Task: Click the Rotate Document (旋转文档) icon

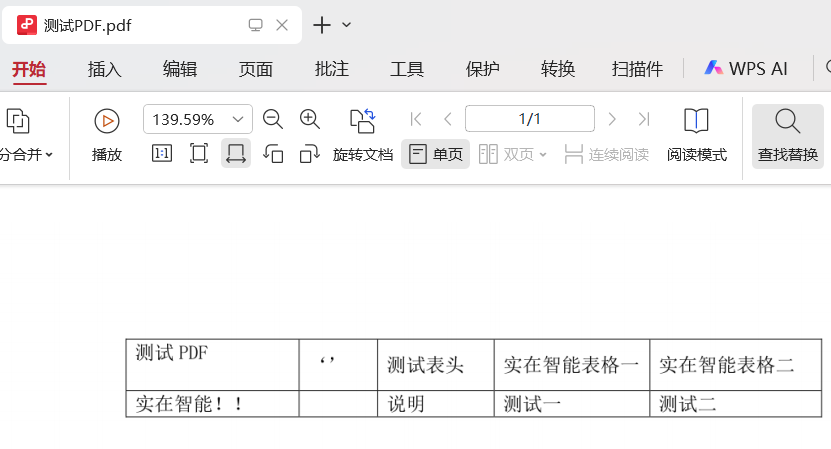Action: (362, 121)
